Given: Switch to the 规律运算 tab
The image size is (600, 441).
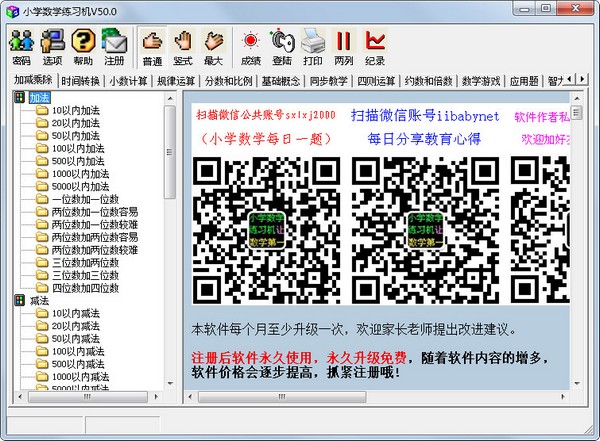Looking at the screenshot, I should tap(176, 81).
